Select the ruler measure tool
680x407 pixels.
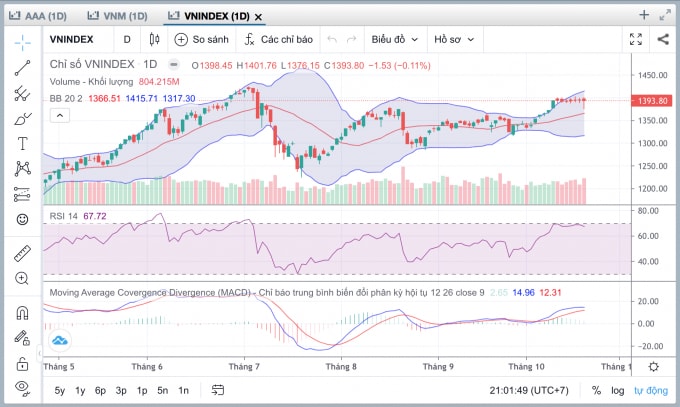[x=23, y=253]
